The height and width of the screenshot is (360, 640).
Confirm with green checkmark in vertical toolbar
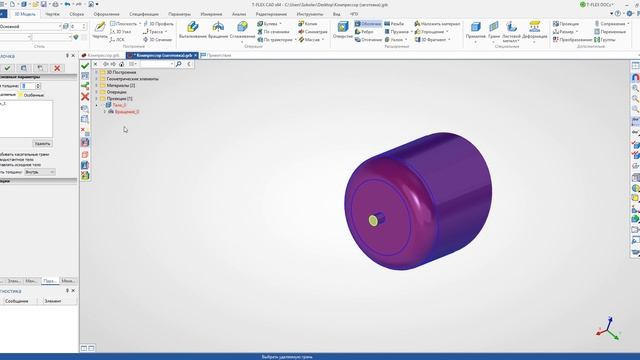[x=85, y=66]
